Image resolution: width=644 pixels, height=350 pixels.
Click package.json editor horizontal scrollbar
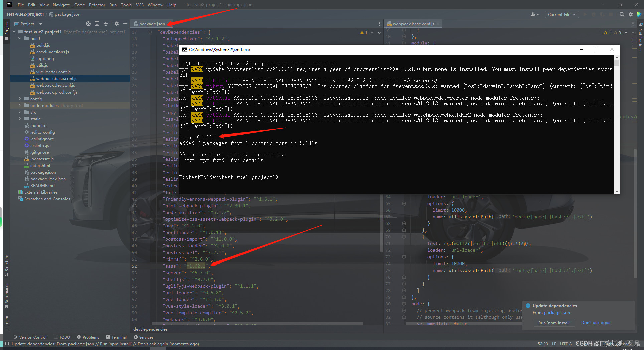(x=258, y=323)
